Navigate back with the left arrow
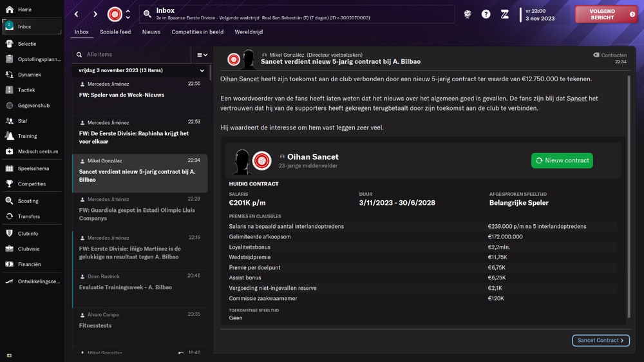This screenshot has width=644, height=362. click(76, 14)
